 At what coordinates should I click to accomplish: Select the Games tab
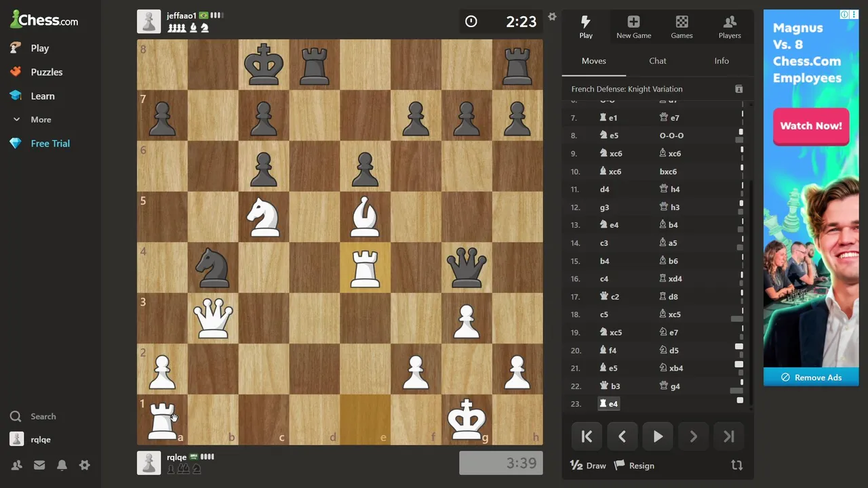click(682, 27)
